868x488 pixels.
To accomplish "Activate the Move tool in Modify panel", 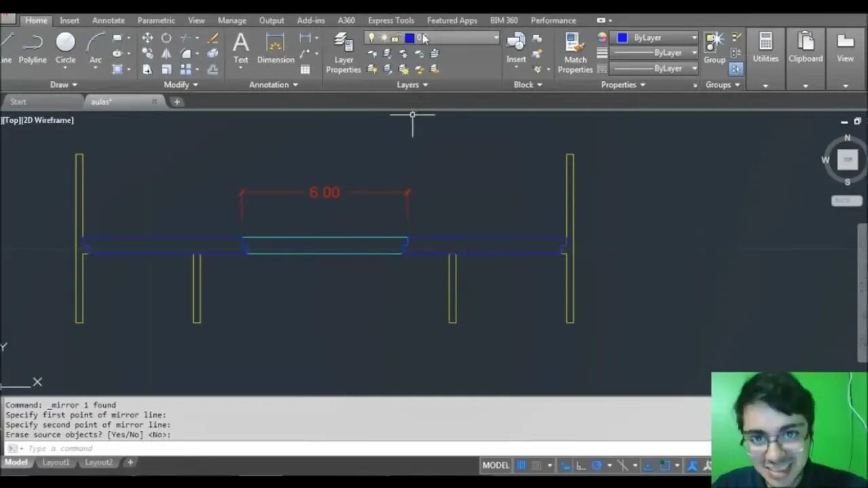I will (147, 38).
